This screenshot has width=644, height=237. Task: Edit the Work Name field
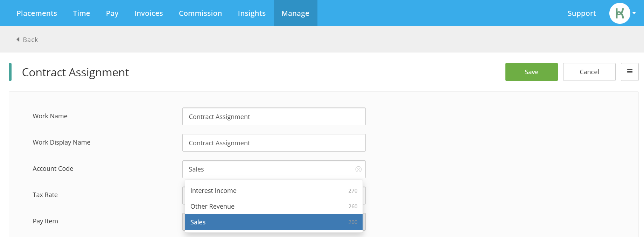[x=274, y=116]
